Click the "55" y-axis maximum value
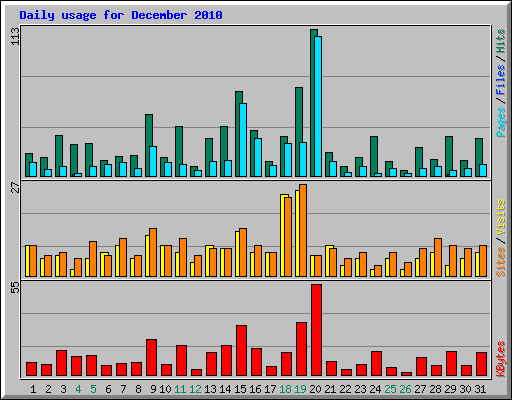Viewport: 512px width, 400px height. [x=15, y=287]
